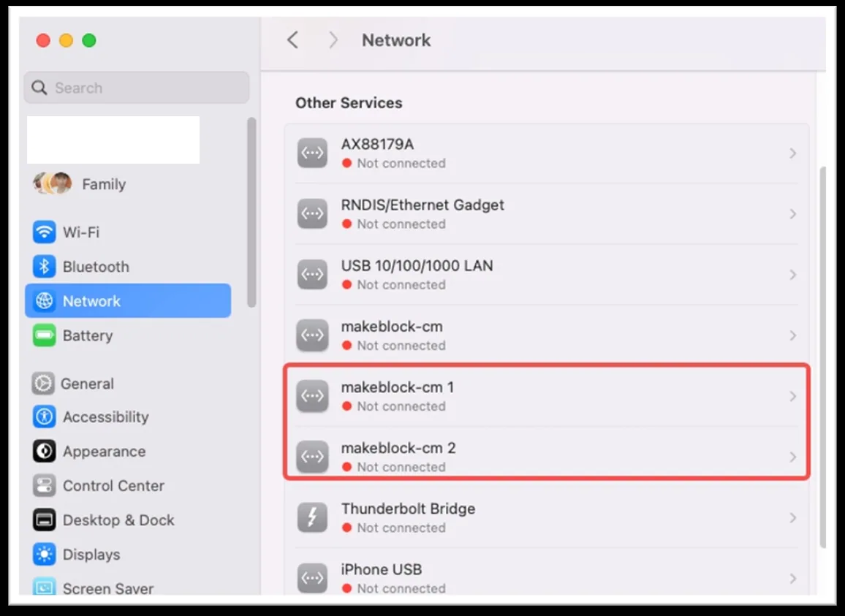Open Wi-Fi settings pane
845x616 pixels.
[x=128, y=232]
